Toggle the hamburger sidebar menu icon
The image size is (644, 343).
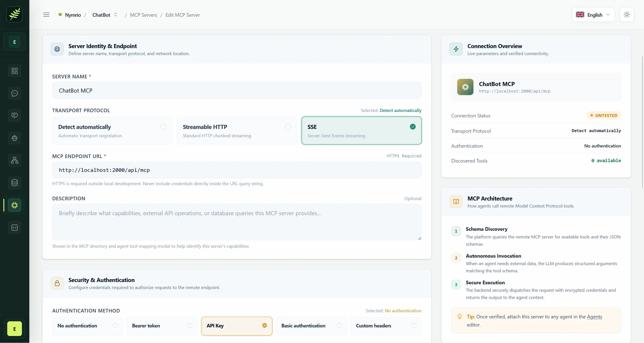point(46,15)
